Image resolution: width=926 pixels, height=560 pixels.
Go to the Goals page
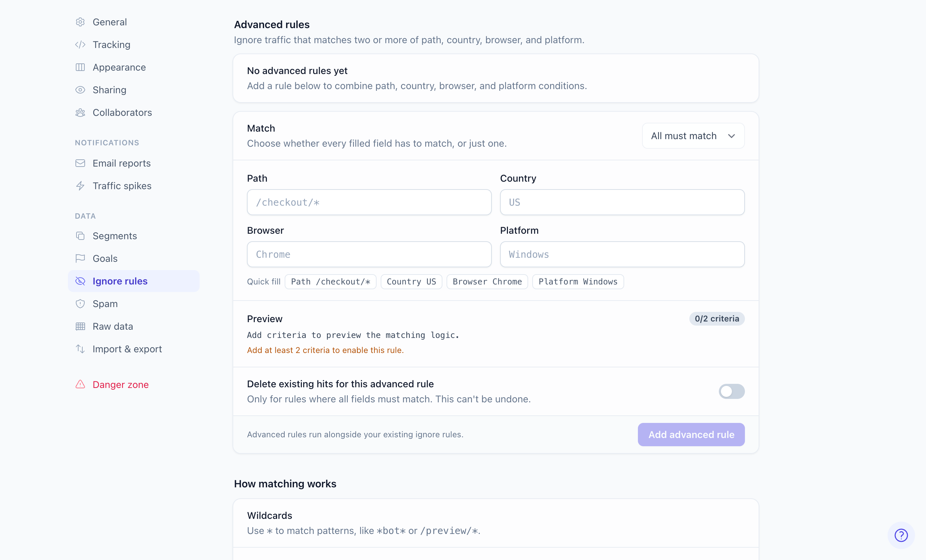tap(133, 258)
